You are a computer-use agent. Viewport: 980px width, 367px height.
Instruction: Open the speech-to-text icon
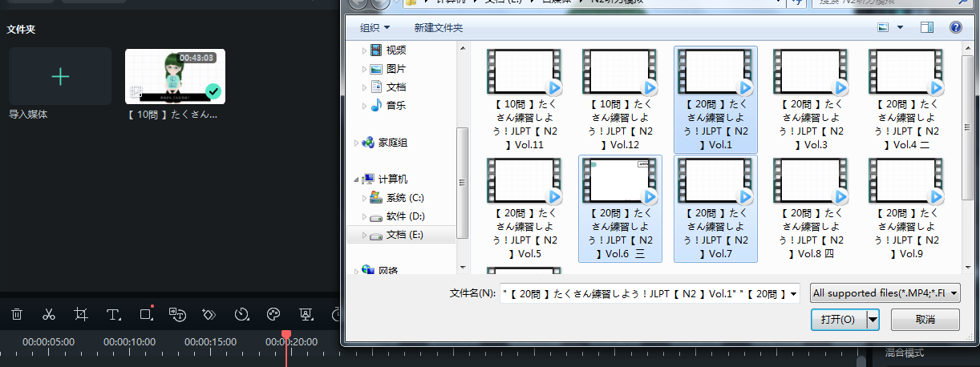click(x=178, y=314)
